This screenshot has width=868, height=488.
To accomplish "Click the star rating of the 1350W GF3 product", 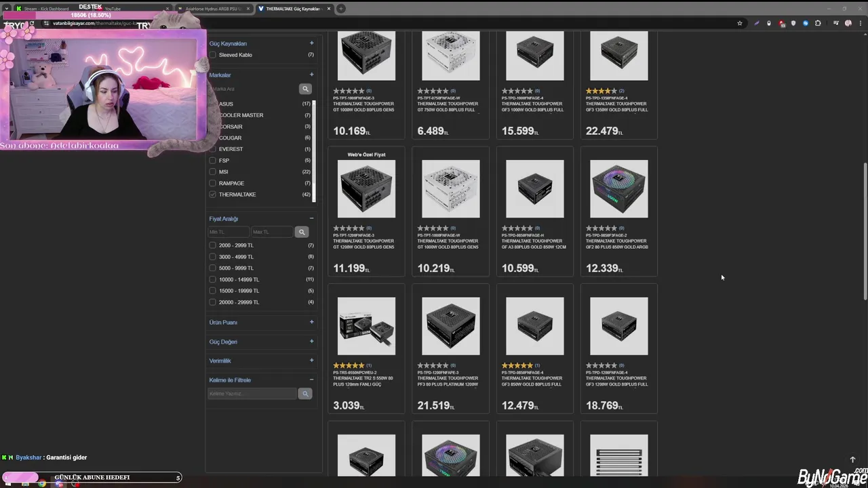I will point(601,91).
